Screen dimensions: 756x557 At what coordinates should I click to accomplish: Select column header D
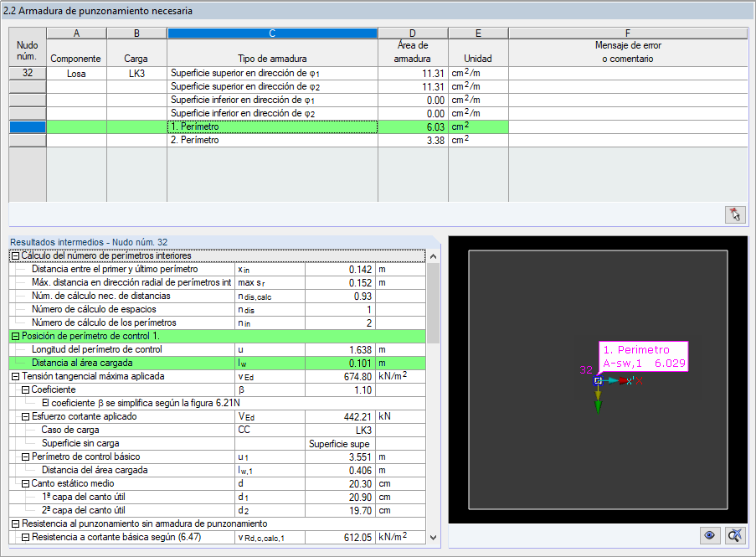(x=413, y=34)
